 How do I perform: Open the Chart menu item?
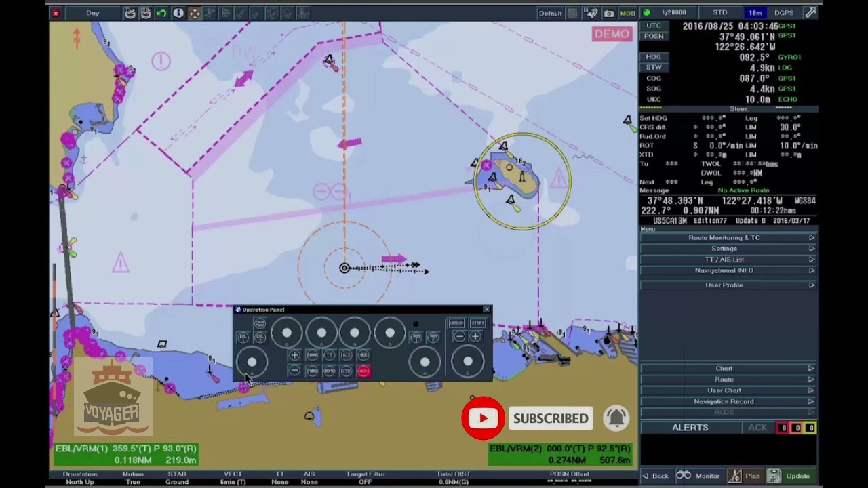728,369
